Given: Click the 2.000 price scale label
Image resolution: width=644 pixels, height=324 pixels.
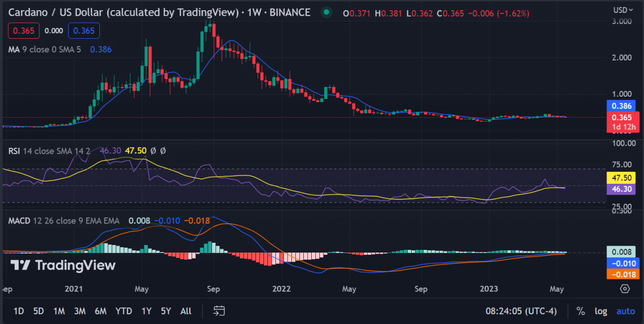Looking at the screenshot, I should point(621,57).
